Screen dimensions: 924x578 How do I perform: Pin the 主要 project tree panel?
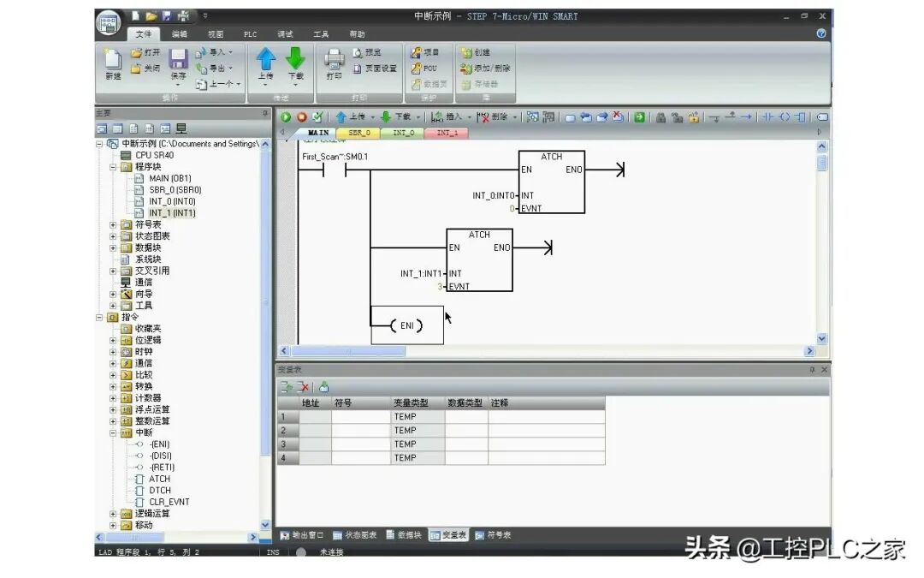266,112
